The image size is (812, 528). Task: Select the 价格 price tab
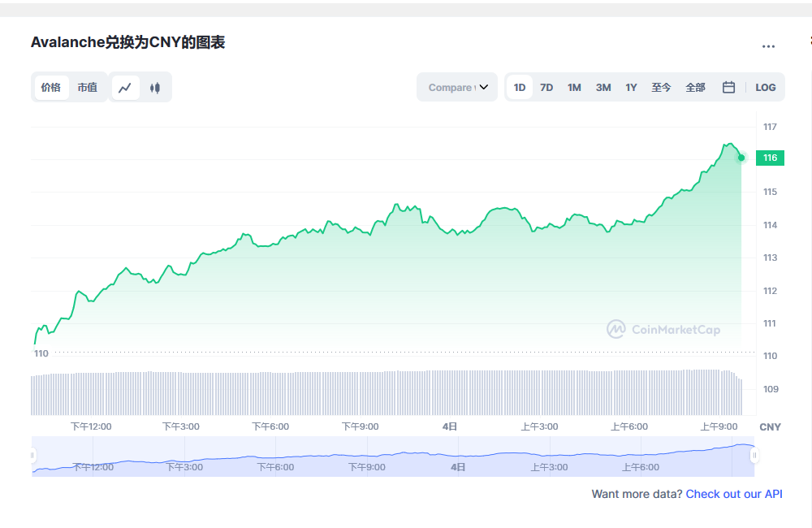coord(50,87)
